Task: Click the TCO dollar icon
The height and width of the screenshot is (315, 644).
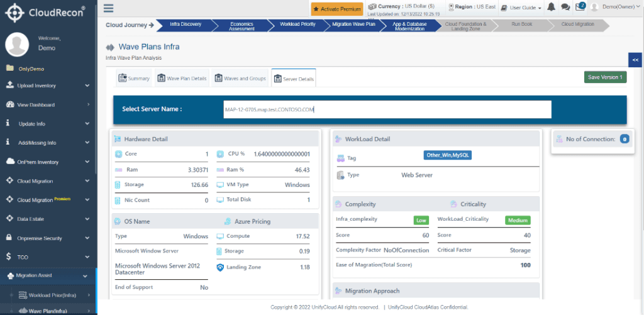Action: (9, 257)
